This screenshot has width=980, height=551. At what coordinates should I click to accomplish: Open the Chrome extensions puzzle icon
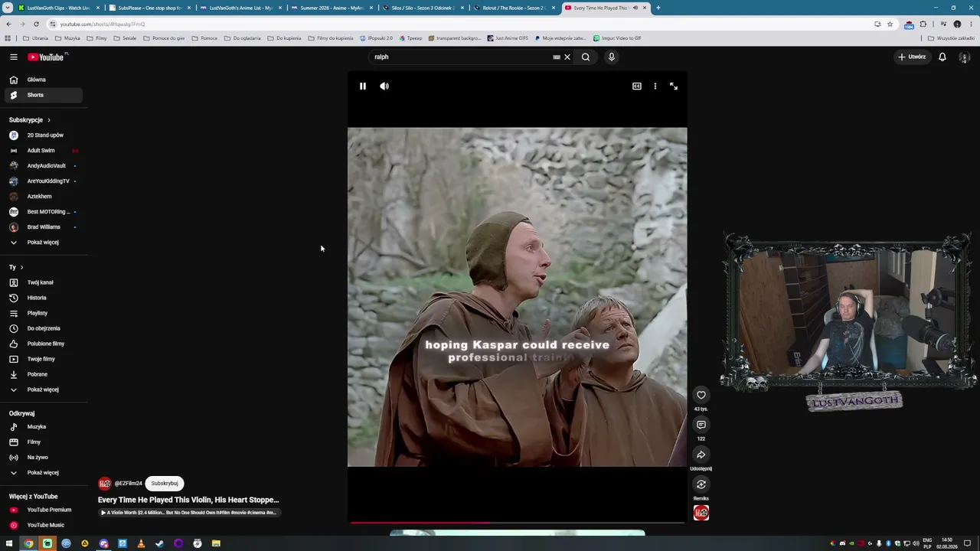(x=923, y=24)
